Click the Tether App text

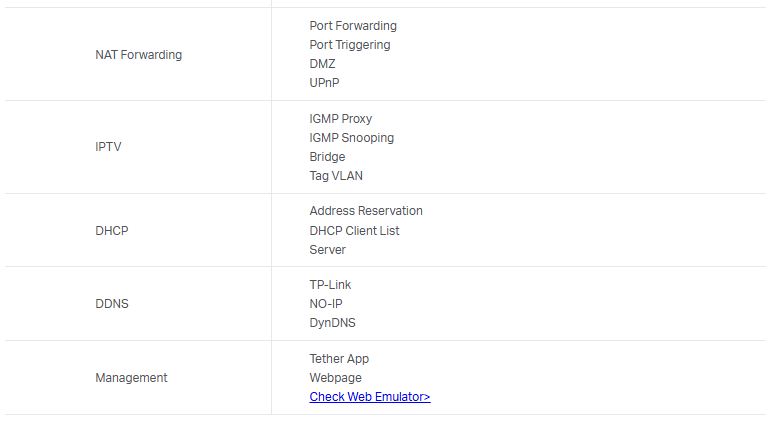pyautogui.click(x=339, y=359)
